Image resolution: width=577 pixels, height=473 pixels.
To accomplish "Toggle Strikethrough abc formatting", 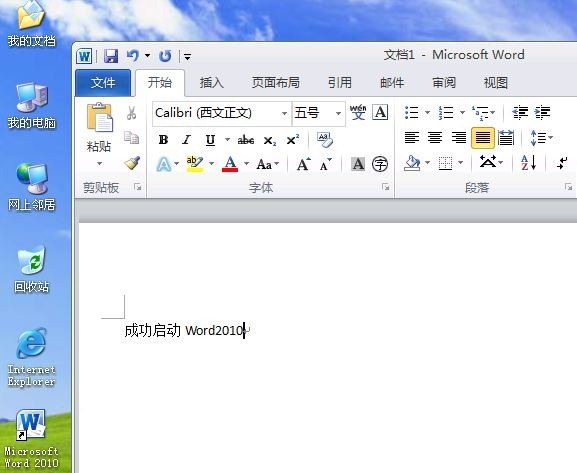I will coord(246,140).
